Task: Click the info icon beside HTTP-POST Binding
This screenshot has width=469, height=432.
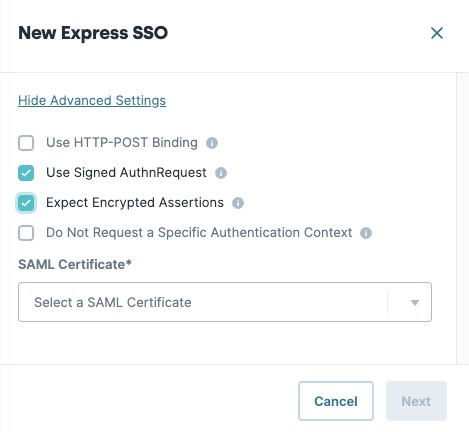Action: 212,143
